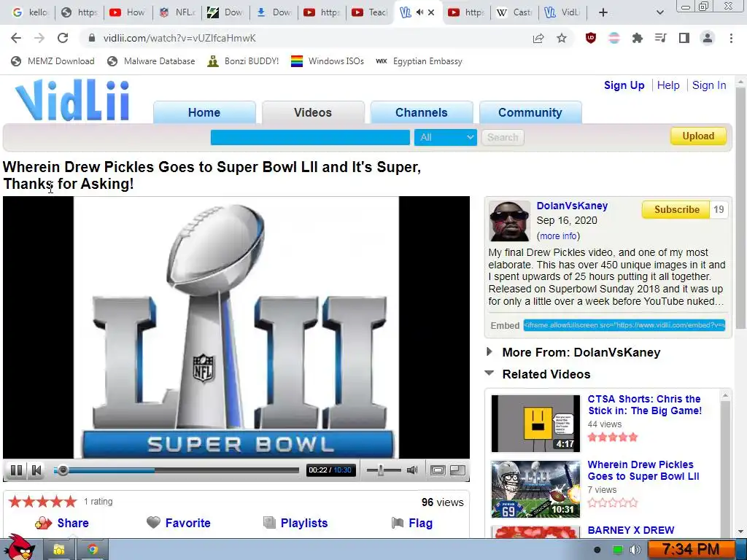Switch to the Wikipedia Cast browser tab

tap(514, 12)
